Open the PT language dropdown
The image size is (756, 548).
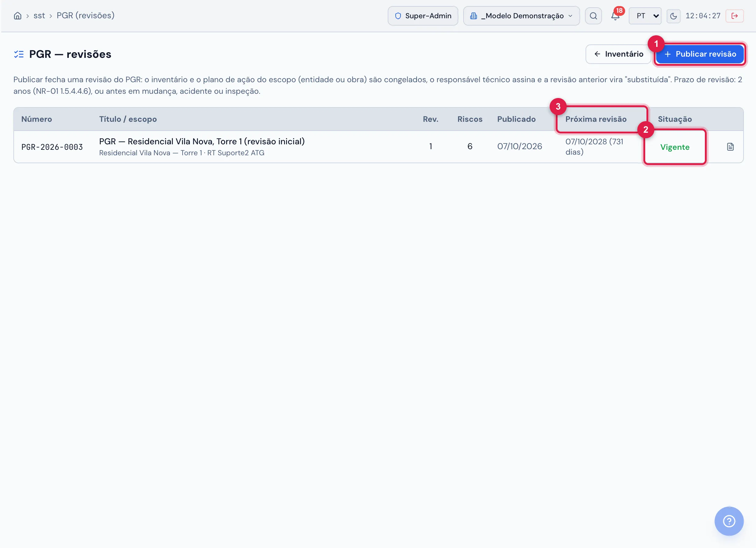645,16
